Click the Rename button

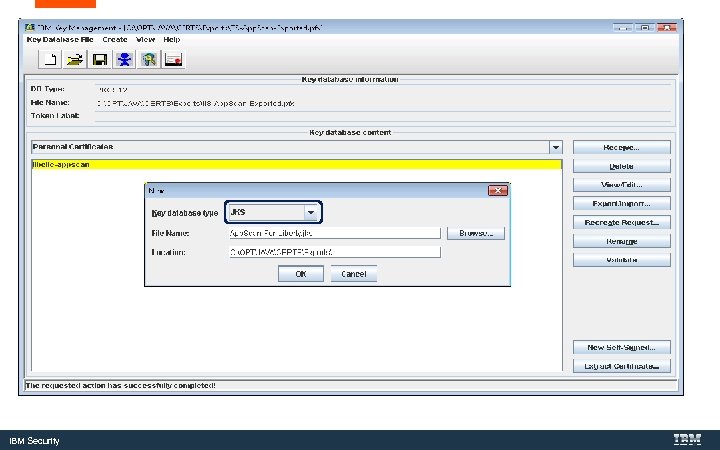[x=621, y=241]
